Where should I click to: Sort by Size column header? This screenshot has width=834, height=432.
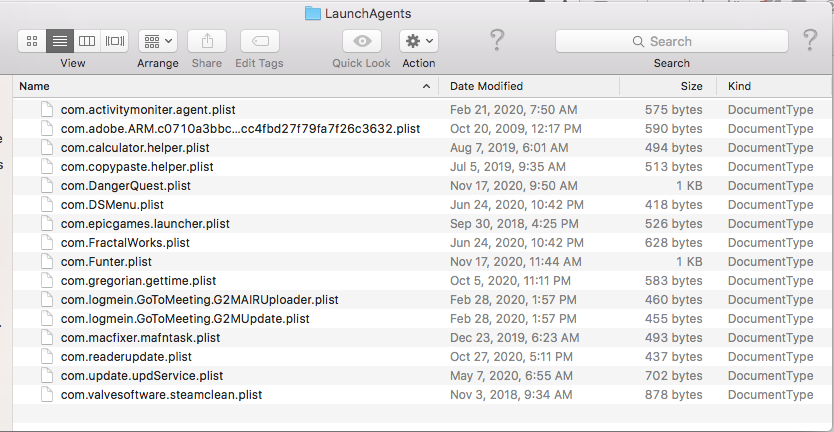pos(669,86)
